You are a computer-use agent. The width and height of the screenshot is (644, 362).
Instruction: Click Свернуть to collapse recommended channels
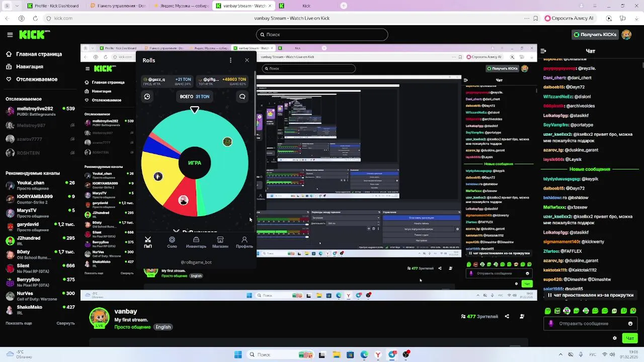pos(65,323)
